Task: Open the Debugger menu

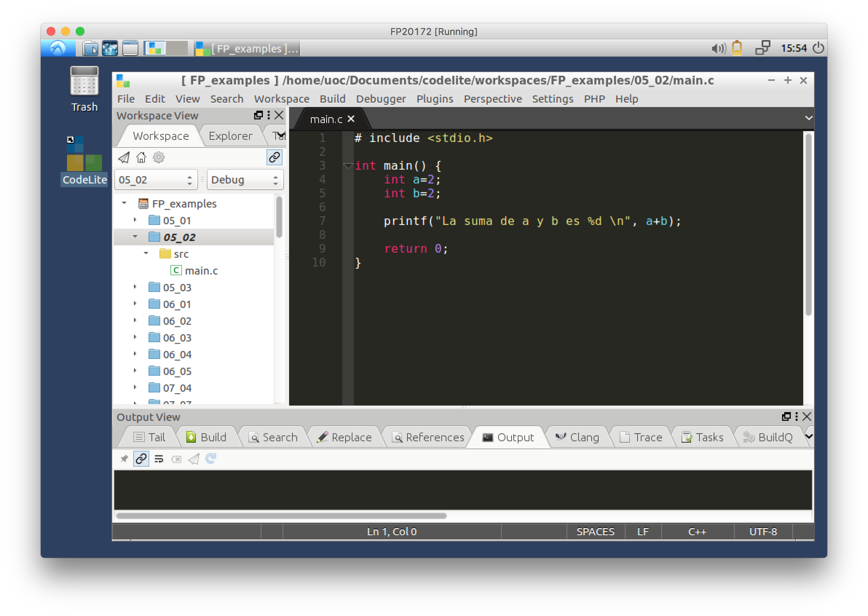Action: (x=380, y=99)
